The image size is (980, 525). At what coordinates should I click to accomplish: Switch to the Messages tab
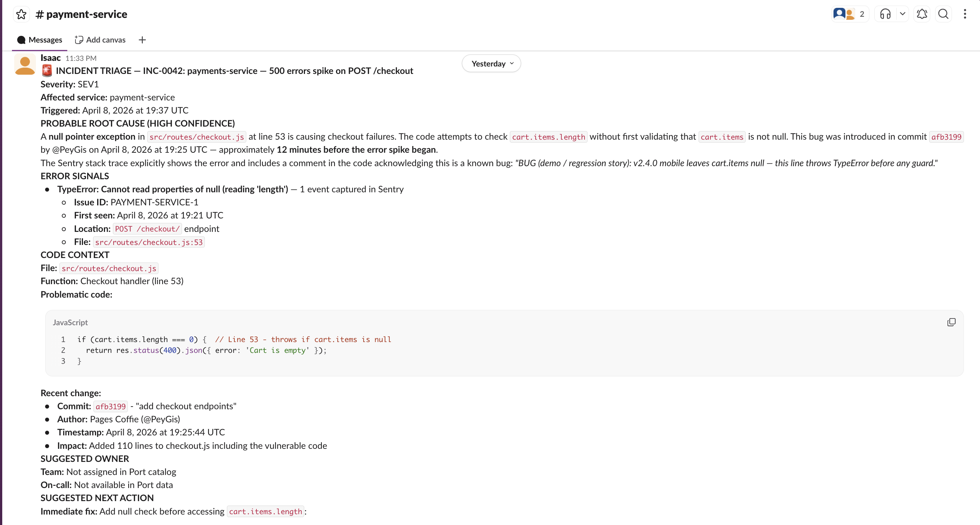pyautogui.click(x=40, y=40)
